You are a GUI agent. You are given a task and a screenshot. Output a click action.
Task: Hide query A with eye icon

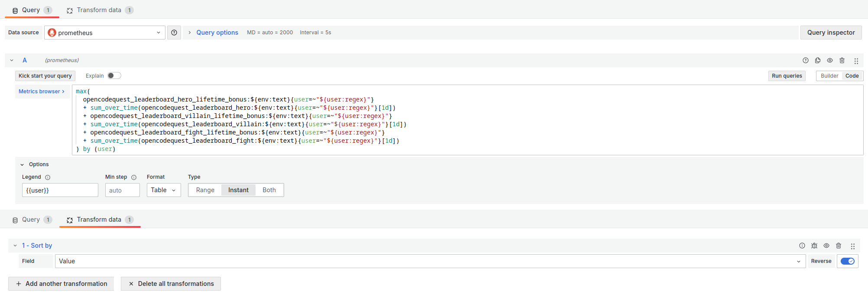(830, 60)
